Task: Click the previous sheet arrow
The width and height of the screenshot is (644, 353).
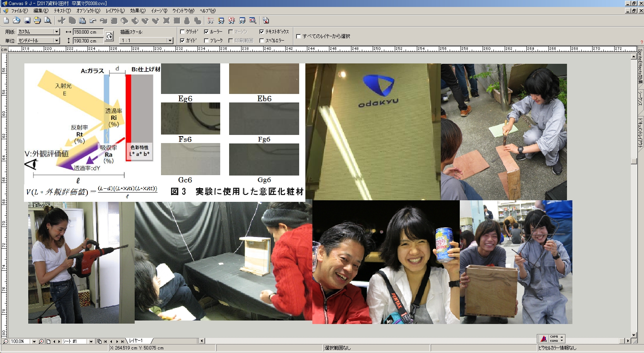Action: coord(54,341)
